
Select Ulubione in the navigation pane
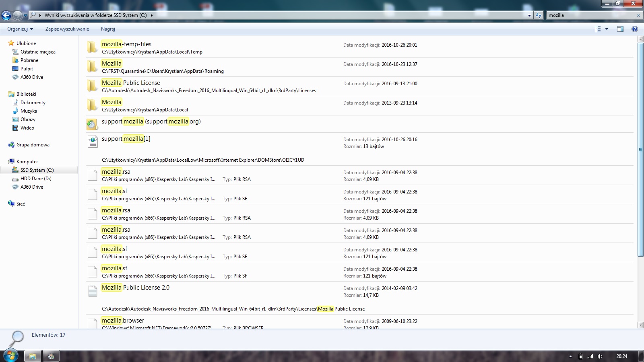pyautogui.click(x=26, y=43)
